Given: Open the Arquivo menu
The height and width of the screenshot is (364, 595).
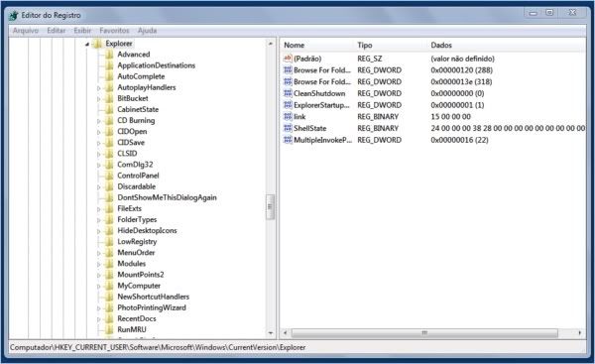Looking at the screenshot, I should (26, 31).
